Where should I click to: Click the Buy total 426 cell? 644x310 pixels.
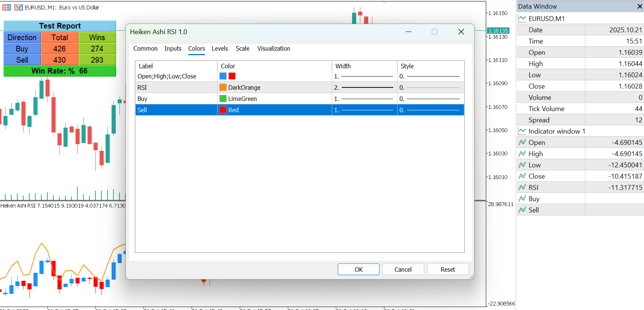pyautogui.click(x=60, y=49)
